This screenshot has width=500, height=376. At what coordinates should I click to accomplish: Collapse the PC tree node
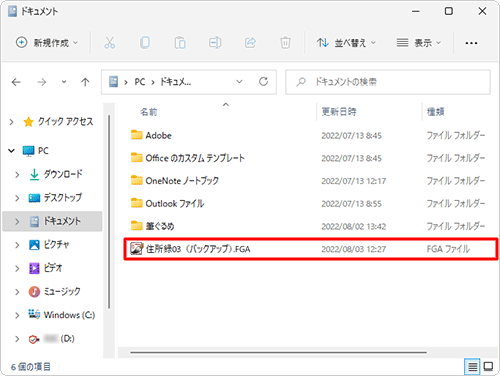pyautogui.click(x=11, y=151)
